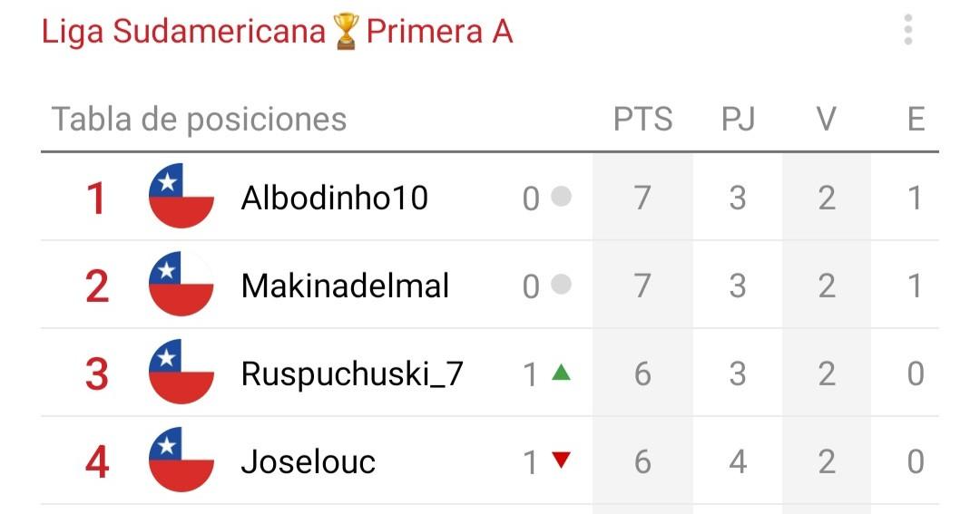Image resolution: width=980 pixels, height=514 pixels.
Task: Click Joselouc's Chile flag icon
Action: [x=181, y=460]
